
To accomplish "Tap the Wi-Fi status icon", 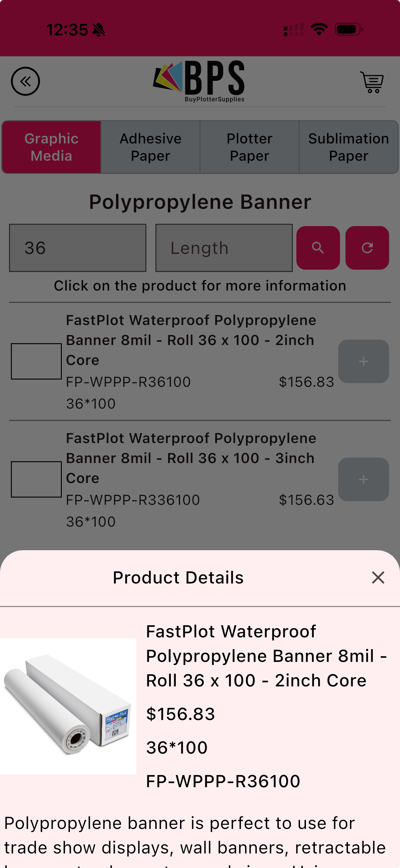I will (319, 29).
